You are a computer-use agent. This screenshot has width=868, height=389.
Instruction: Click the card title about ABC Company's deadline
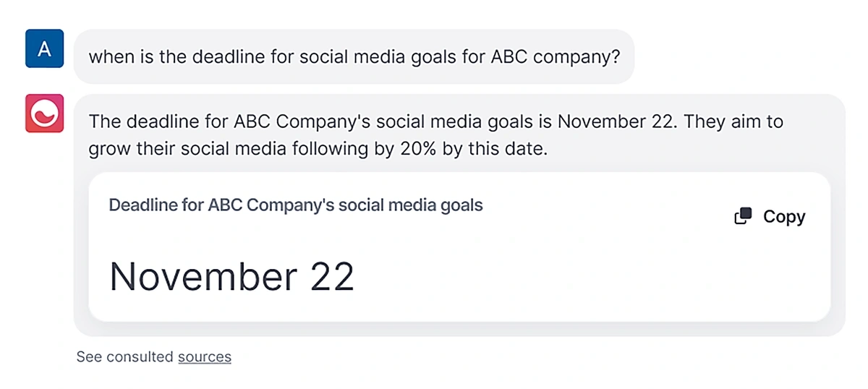(x=296, y=205)
